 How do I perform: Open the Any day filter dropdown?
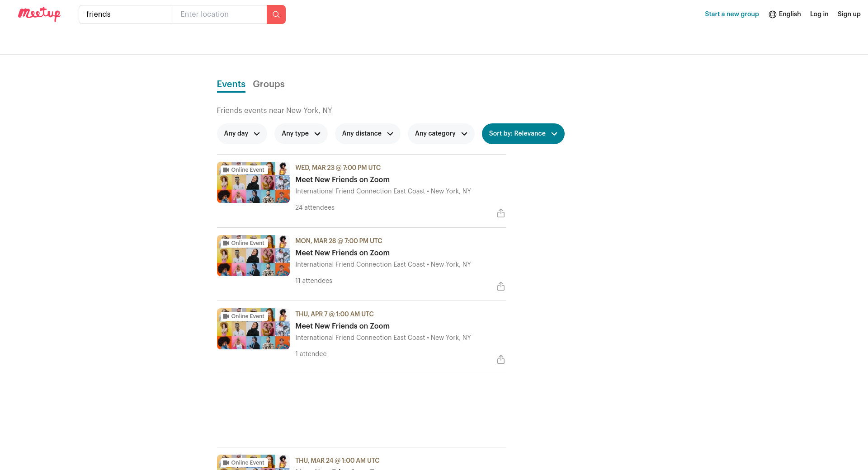[241, 134]
